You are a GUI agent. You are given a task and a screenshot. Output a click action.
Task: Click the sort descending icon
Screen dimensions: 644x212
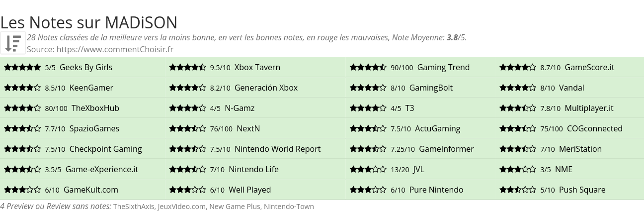coord(13,43)
